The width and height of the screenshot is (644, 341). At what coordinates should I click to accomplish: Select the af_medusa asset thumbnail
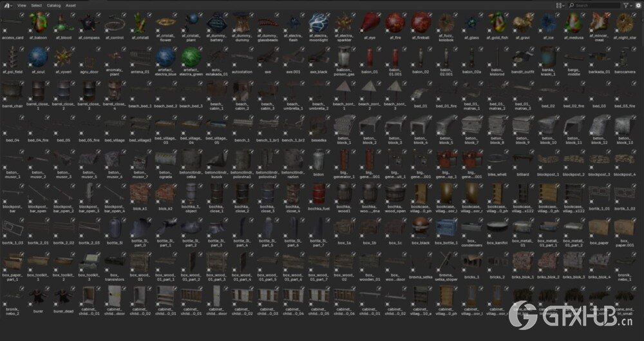(573, 22)
